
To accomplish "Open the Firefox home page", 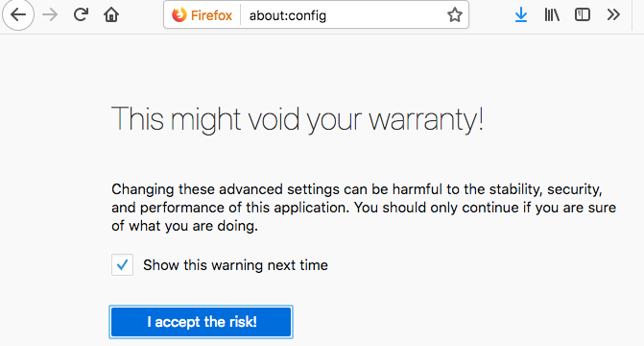I will pyautogui.click(x=111, y=14).
